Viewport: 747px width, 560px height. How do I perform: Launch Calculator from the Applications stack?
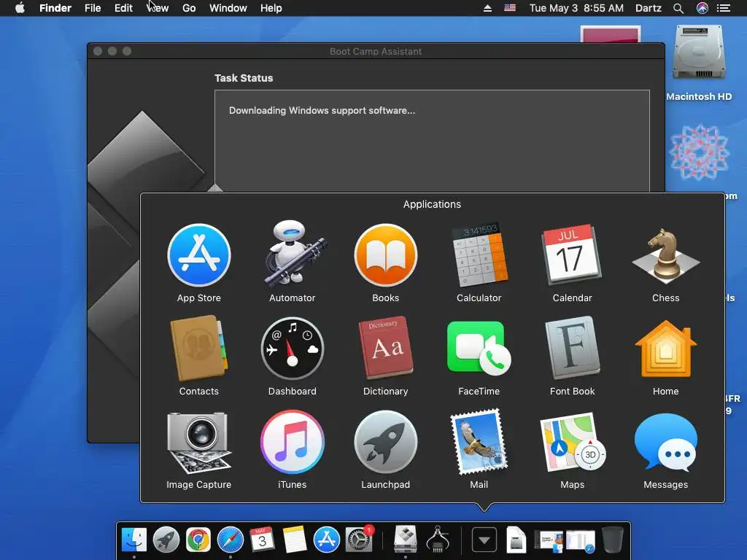pos(479,254)
